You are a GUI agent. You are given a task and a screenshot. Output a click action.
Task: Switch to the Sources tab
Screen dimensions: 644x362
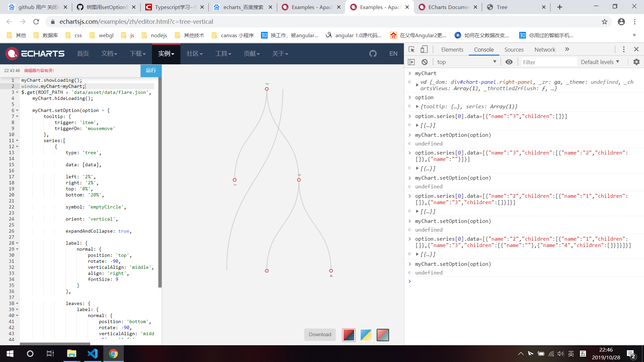coord(514,50)
